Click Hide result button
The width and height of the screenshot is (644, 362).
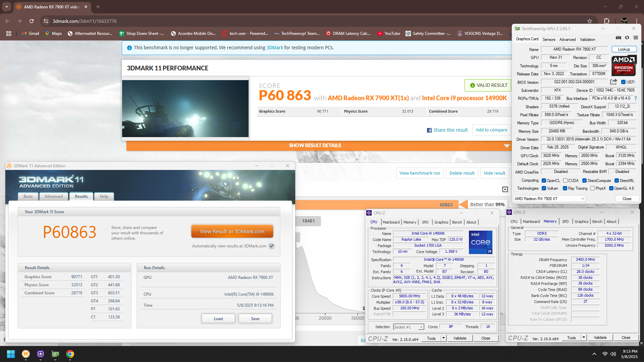coord(494,173)
